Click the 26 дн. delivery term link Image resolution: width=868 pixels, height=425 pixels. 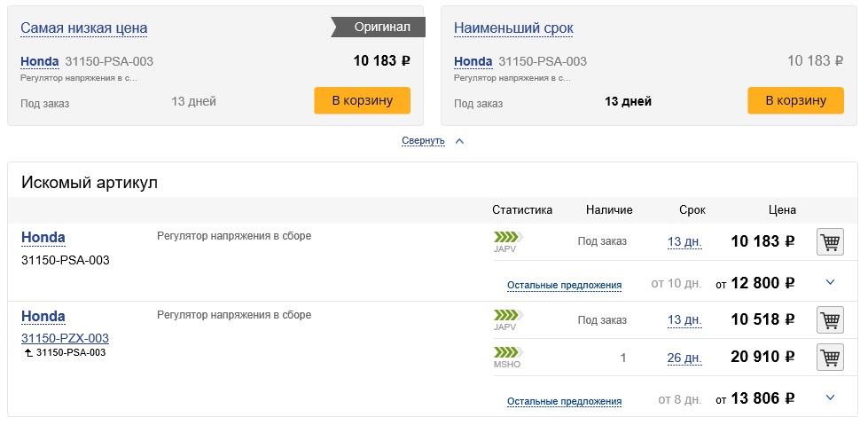coord(684,358)
